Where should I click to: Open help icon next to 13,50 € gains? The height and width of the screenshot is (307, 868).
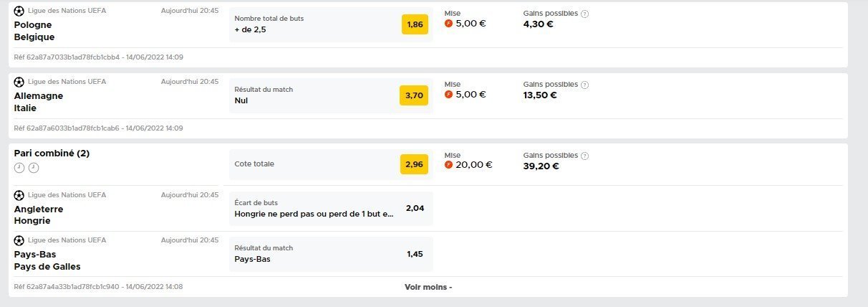585,85
